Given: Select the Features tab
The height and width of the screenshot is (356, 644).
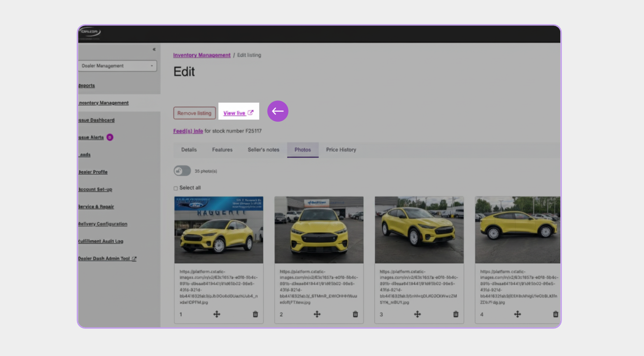Looking at the screenshot, I should 222,150.
